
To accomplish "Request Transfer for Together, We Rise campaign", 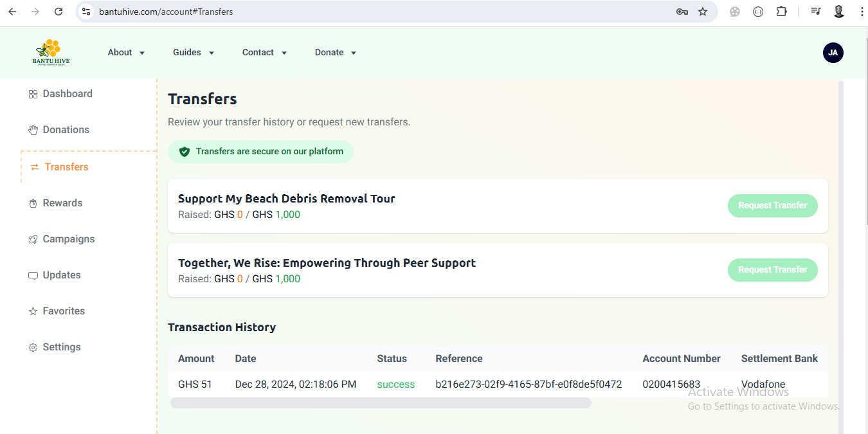I will click(772, 270).
